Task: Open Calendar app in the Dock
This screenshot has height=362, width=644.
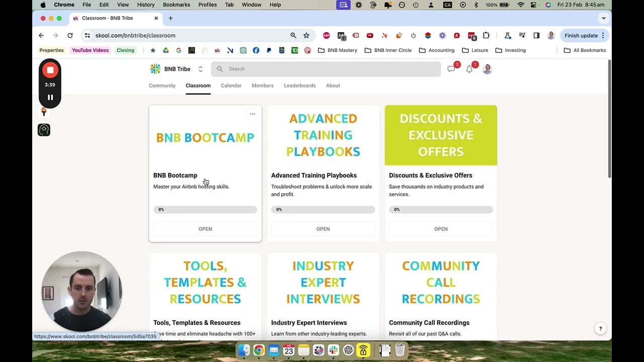Action: click(x=289, y=350)
